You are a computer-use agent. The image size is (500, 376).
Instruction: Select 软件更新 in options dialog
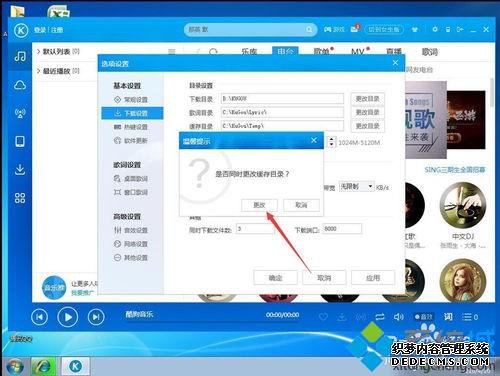[131, 141]
